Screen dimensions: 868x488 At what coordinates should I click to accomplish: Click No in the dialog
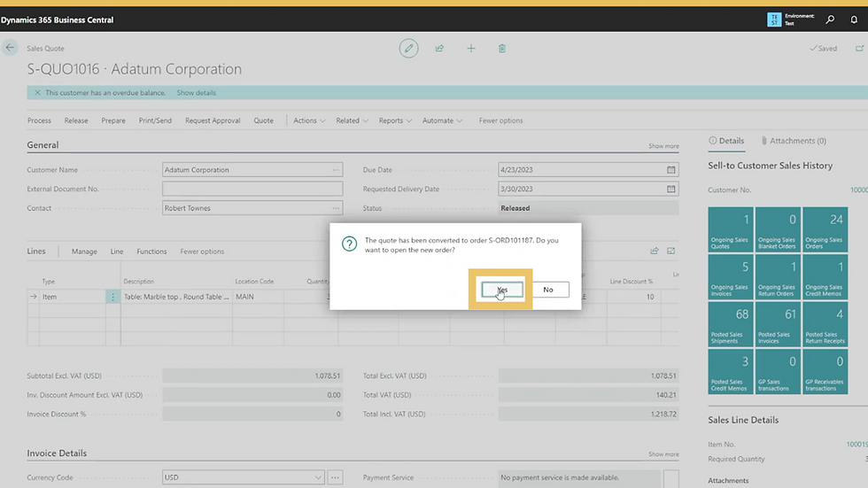tap(548, 290)
